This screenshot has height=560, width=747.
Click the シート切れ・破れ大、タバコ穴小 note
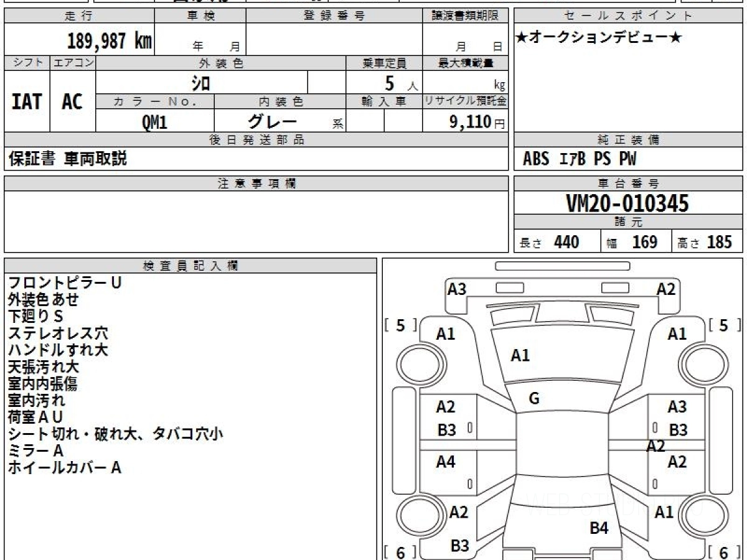[115, 434]
